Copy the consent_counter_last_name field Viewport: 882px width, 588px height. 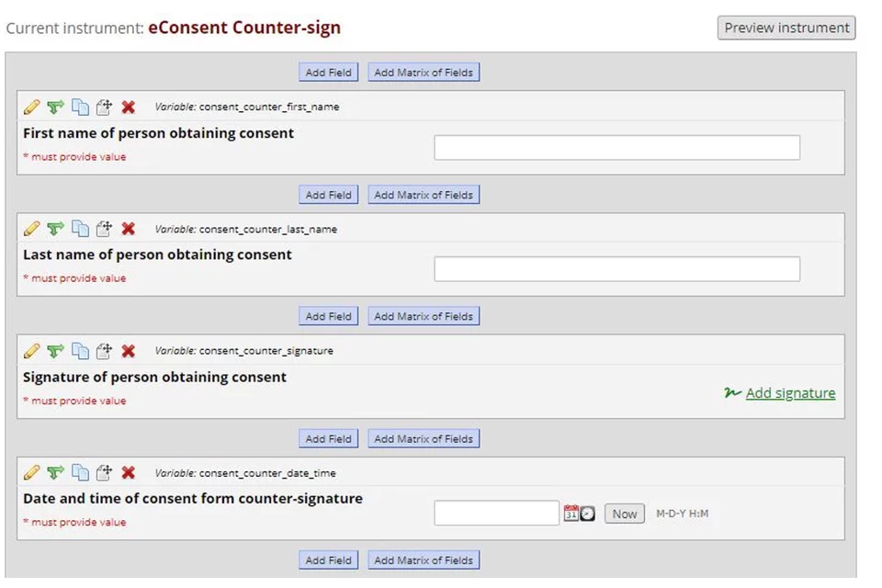(80, 229)
